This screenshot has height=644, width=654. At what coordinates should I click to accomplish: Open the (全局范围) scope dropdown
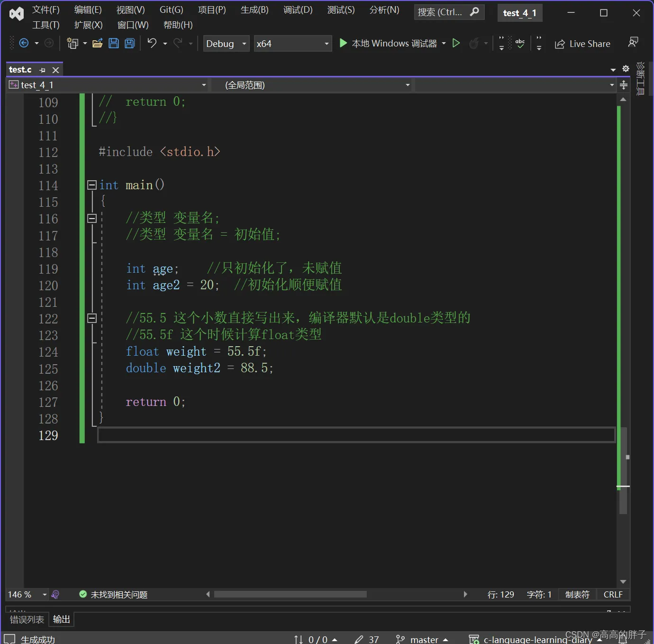pos(311,85)
